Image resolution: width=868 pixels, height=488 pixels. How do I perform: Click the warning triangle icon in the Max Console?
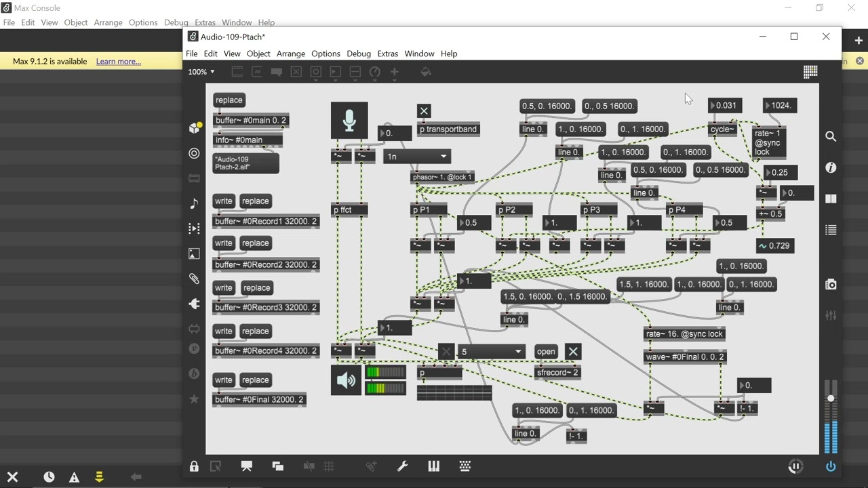pyautogui.click(x=74, y=477)
